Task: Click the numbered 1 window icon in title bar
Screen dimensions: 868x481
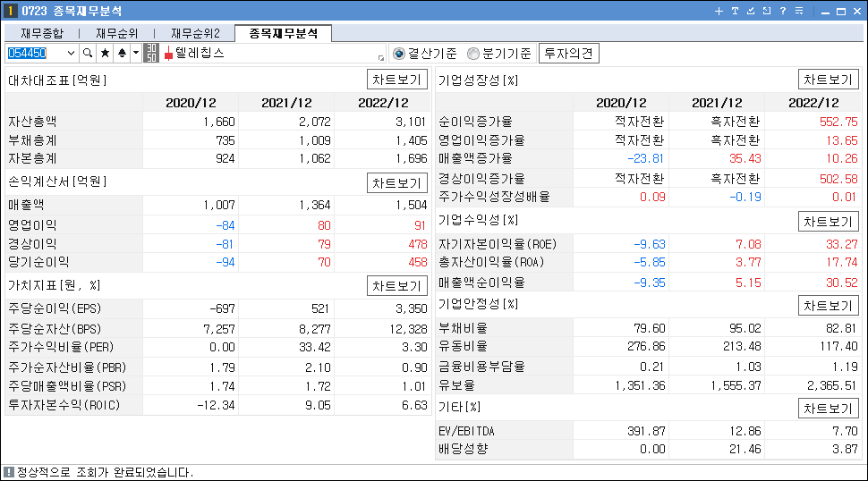Action: coord(10,11)
